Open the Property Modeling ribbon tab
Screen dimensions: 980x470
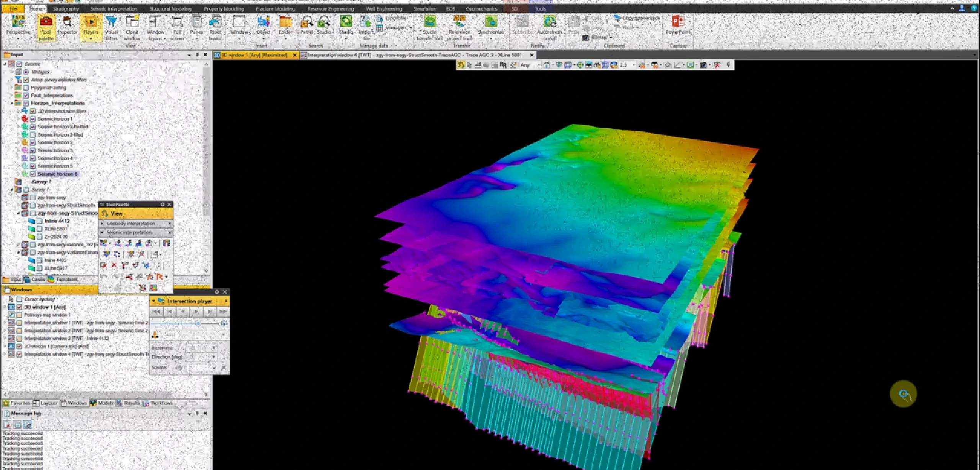click(x=224, y=8)
